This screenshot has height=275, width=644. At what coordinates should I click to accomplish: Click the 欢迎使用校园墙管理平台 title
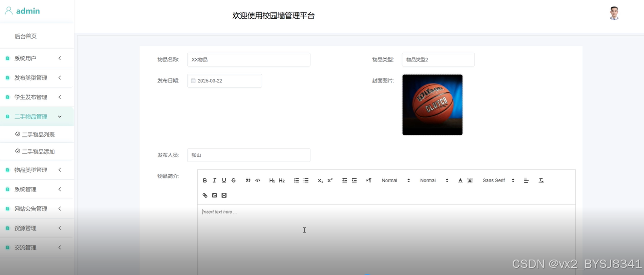click(x=274, y=15)
